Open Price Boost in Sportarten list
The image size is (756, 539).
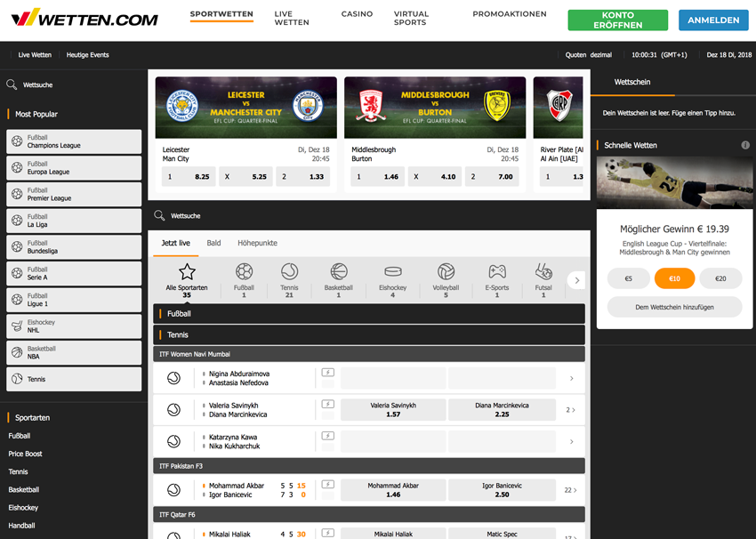pos(25,454)
